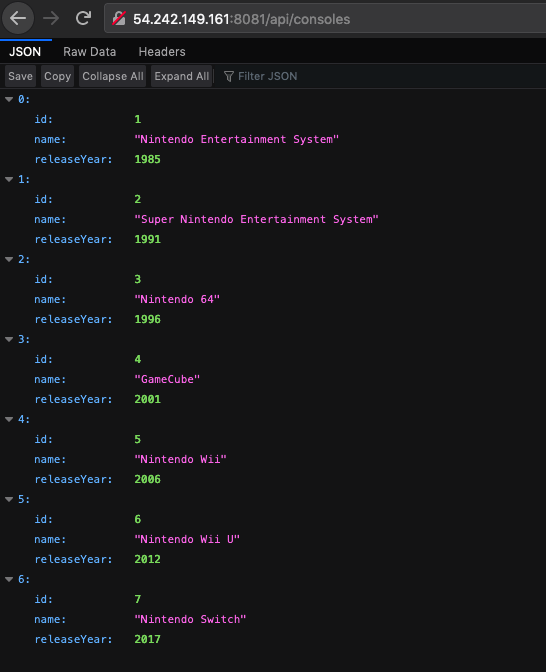This screenshot has height=672, width=546.
Task: Click the funnel filter icon
Action: click(229, 76)
